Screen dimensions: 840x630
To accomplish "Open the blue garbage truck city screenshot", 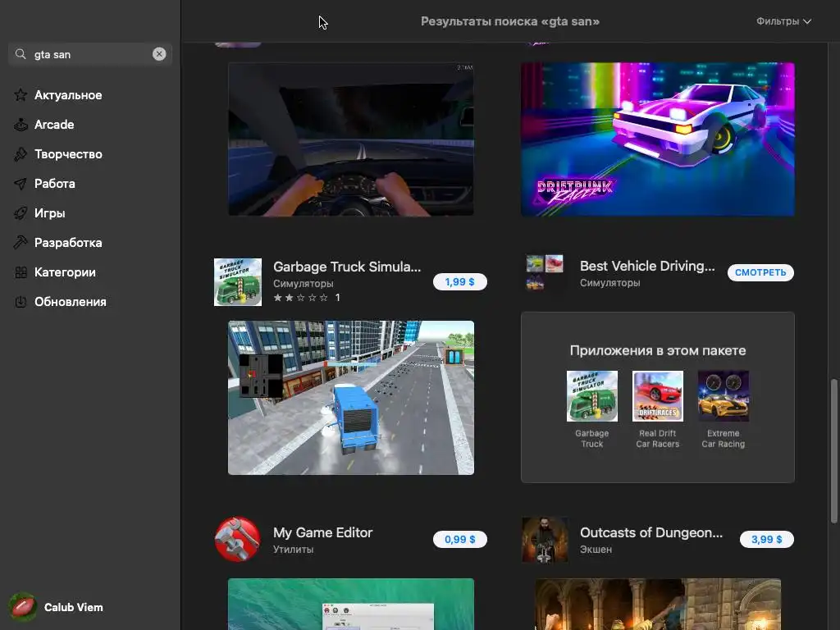I will coord(351,398).
